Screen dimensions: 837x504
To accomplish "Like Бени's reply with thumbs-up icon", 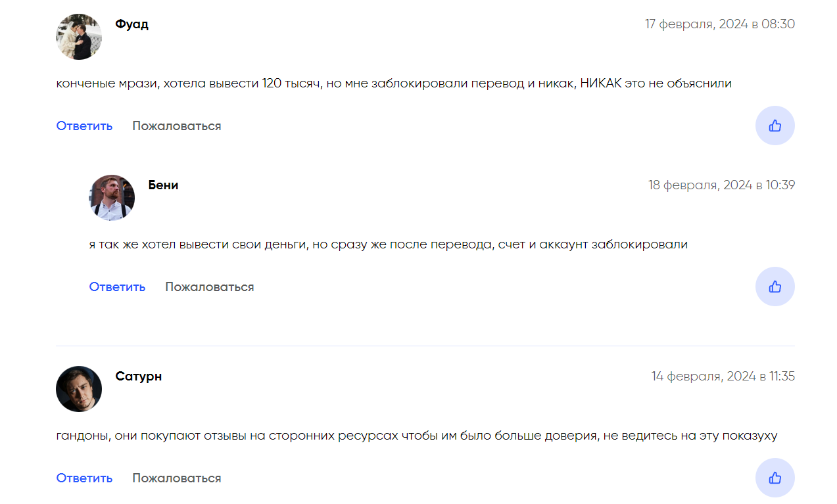I will pyautogui.click(x=775, y=286).
